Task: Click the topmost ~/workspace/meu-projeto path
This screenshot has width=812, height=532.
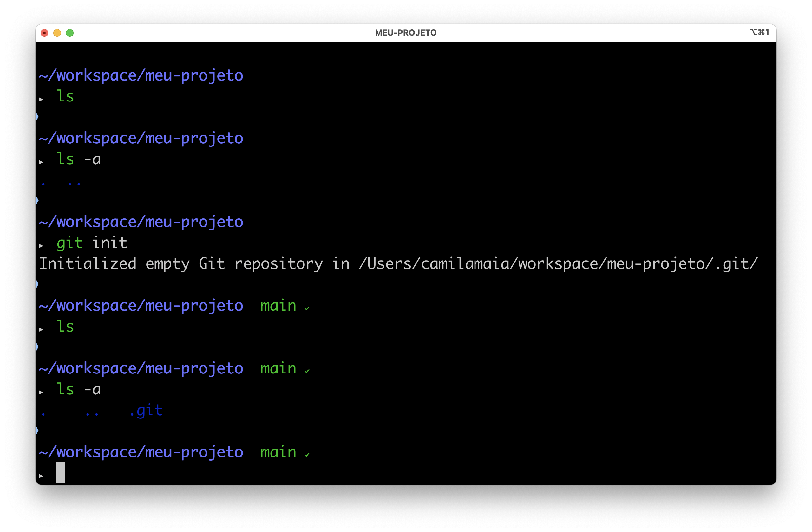Action: pos(141,75)
